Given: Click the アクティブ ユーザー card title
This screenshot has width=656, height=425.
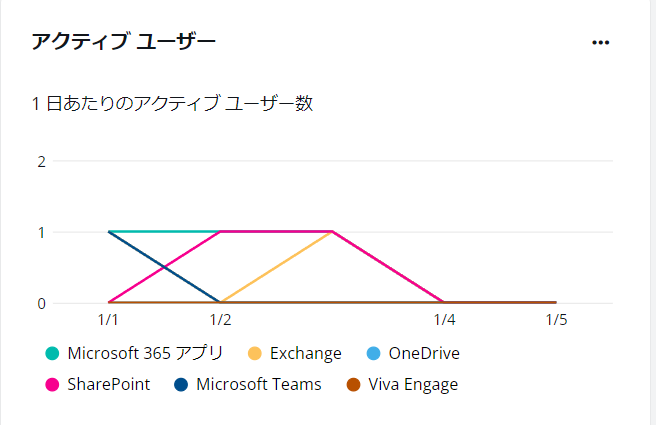Looking at the screenshot, I should (x=123, y=41).
